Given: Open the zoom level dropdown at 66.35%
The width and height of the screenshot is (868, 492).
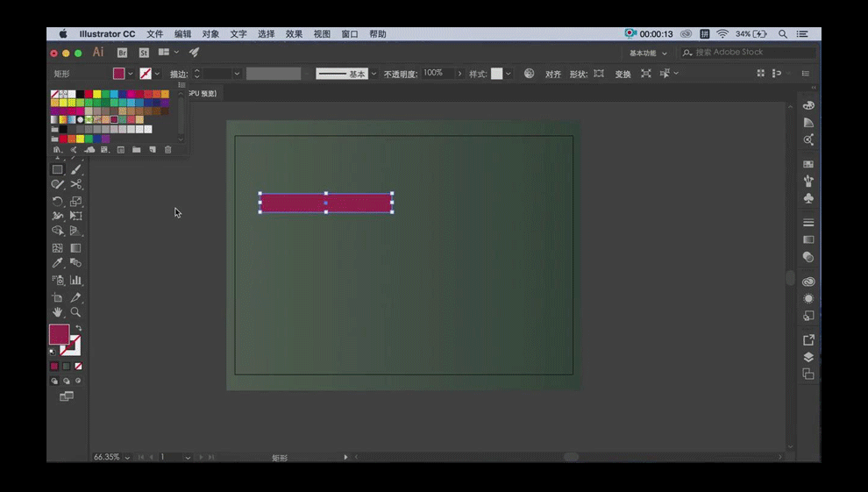Looking at the screenshot, I should pos(128,457).
